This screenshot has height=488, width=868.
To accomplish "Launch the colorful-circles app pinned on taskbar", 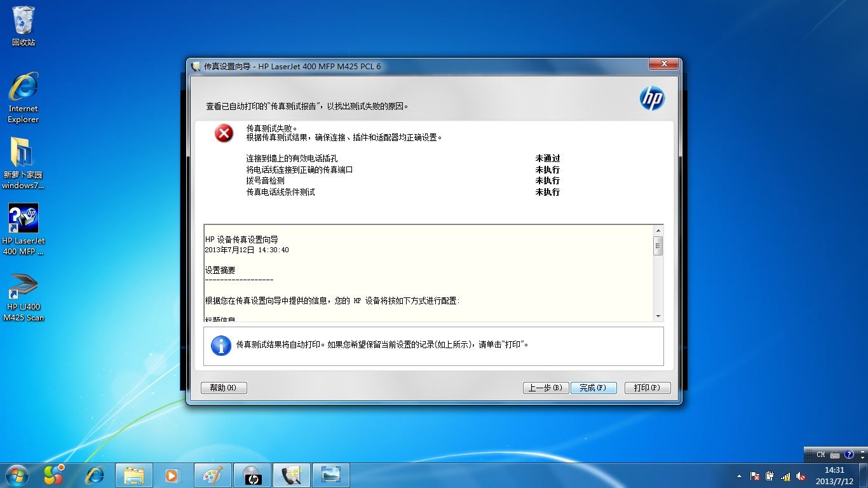I will pyautogui.click(x=54, y=475).
